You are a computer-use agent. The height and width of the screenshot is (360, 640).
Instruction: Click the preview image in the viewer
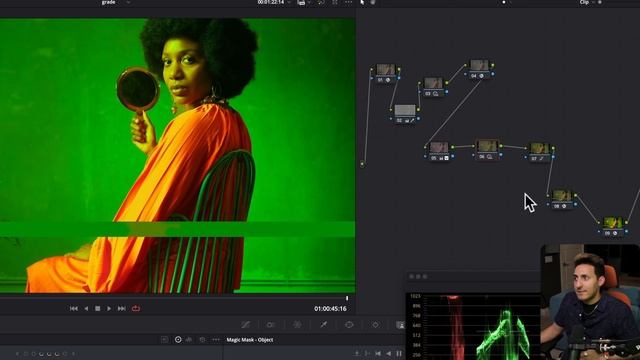click(x=178, y=156)
